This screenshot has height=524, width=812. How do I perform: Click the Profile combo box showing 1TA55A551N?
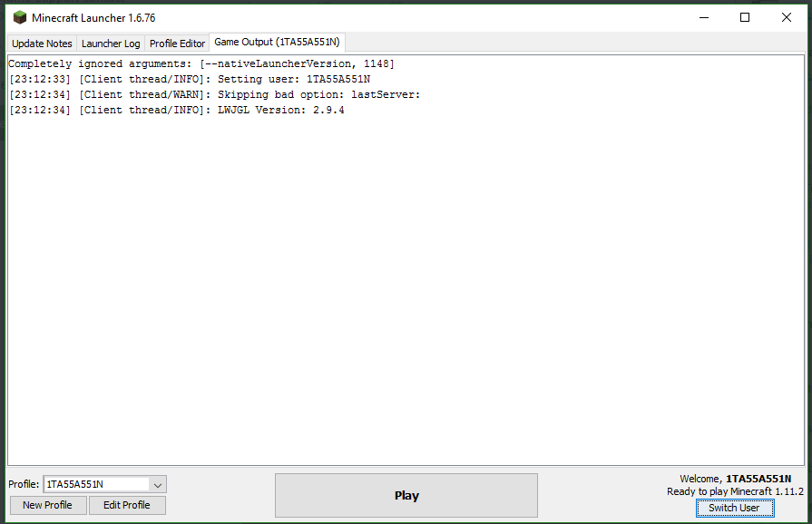pyautogui.click(x=104, y=485)
